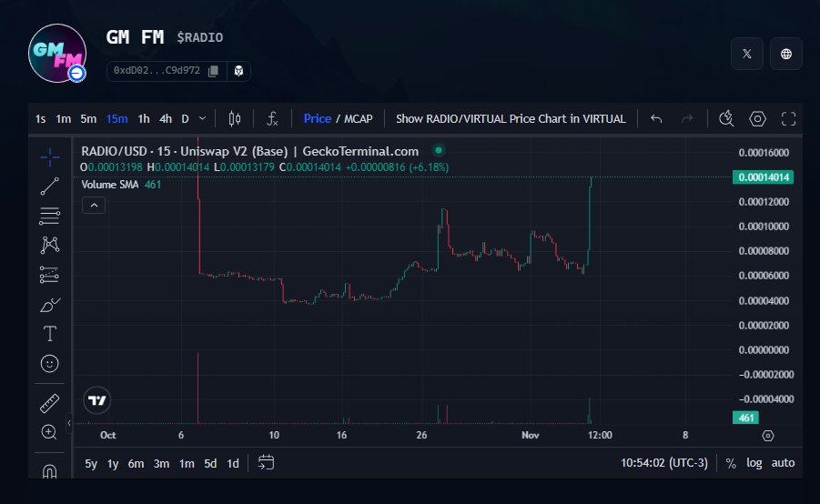Click the Volume SMA indicator legend
820x504 pixels.
110,185
